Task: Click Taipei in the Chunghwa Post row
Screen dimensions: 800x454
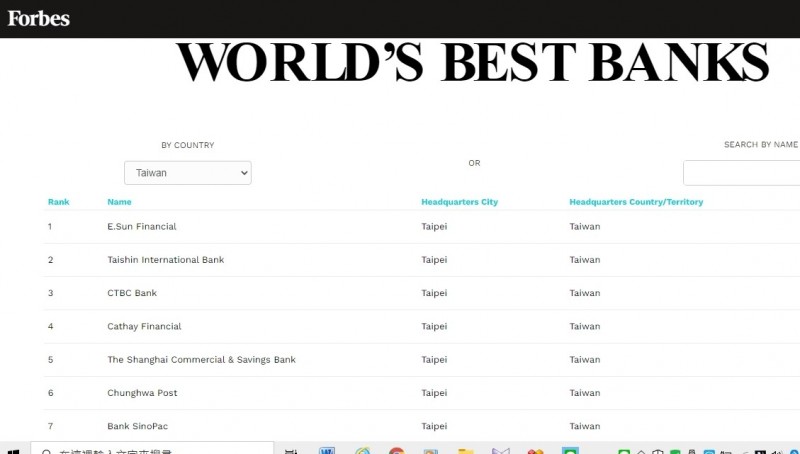Action: [434, 393]
